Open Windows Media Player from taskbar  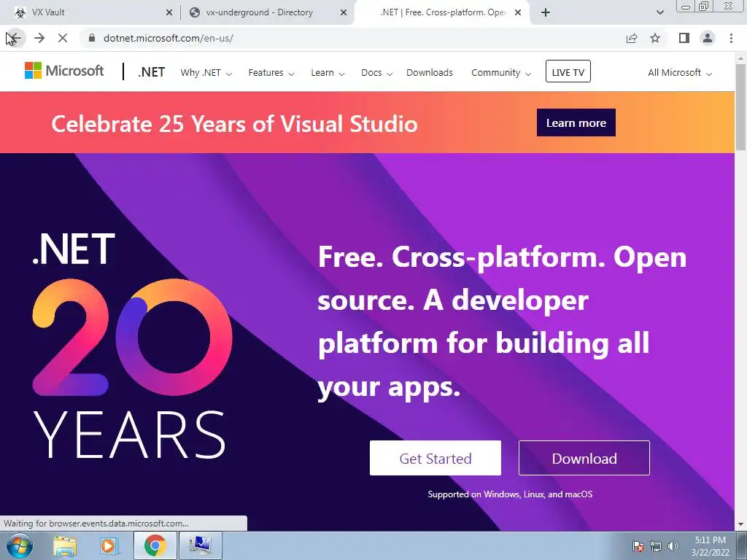(x=109, y=545)
